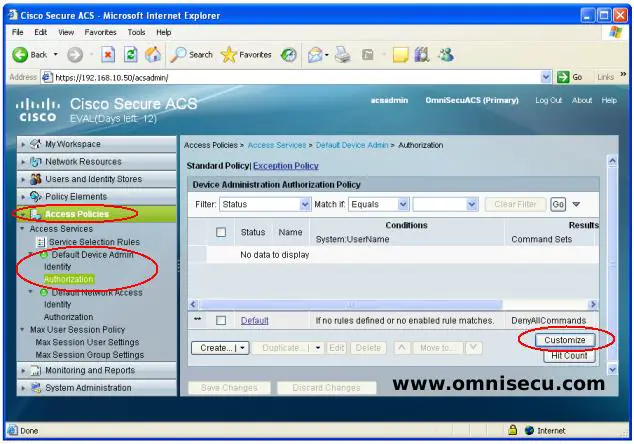Open the File menu
Screen dimensions: 634x444
tap(17, 32)
